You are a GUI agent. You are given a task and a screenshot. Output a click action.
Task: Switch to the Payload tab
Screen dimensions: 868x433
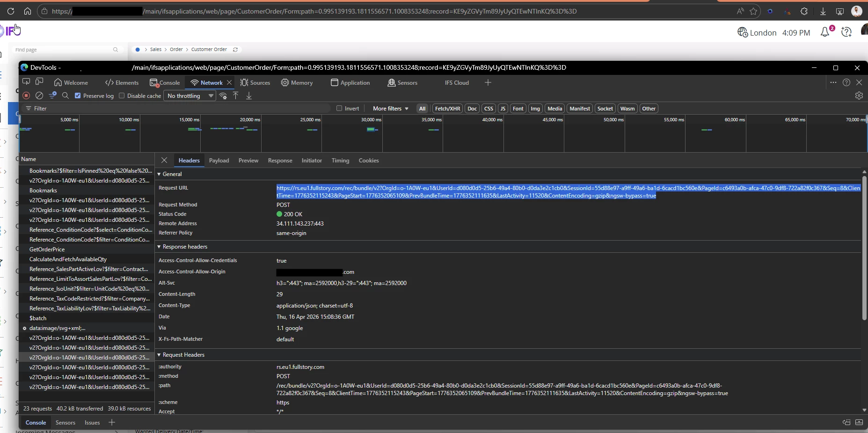(219, 161)
